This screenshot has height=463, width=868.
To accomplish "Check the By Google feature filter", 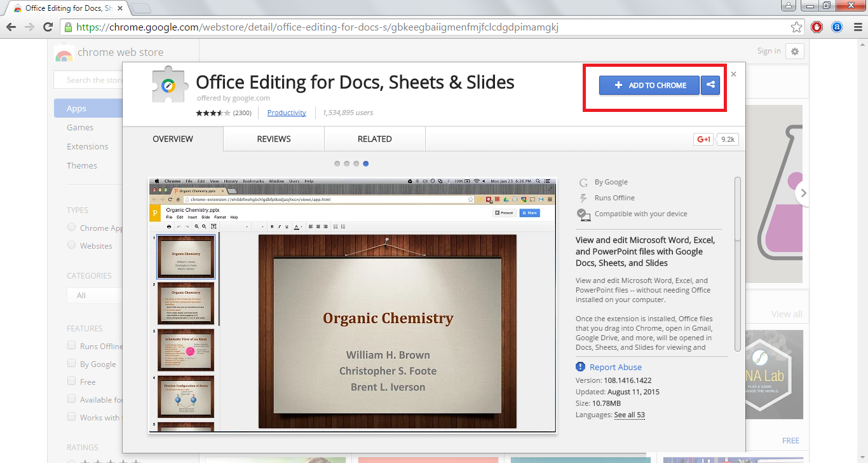I will click(x=72, y=364).
